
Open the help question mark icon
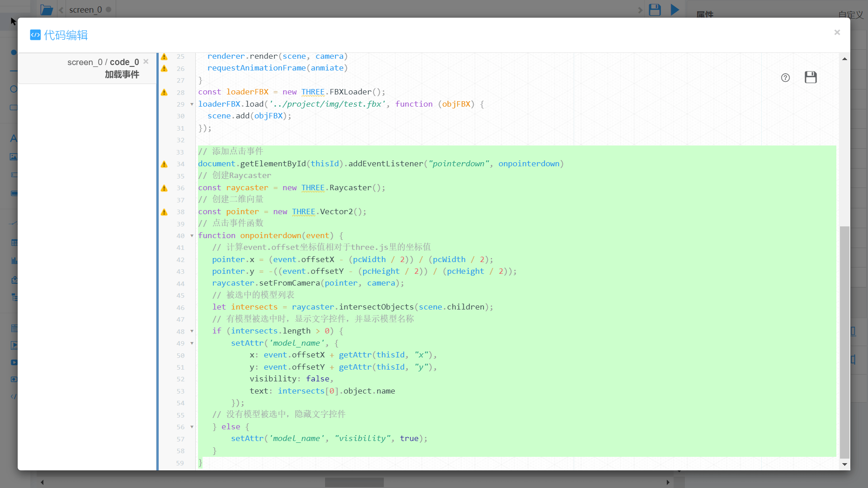click(785, 78)
